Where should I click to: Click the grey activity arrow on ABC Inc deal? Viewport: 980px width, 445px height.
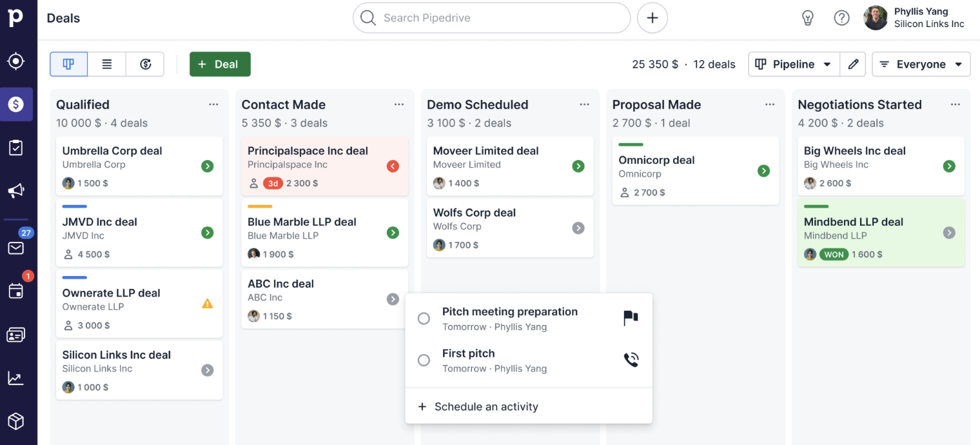click(x=393, y=299)
